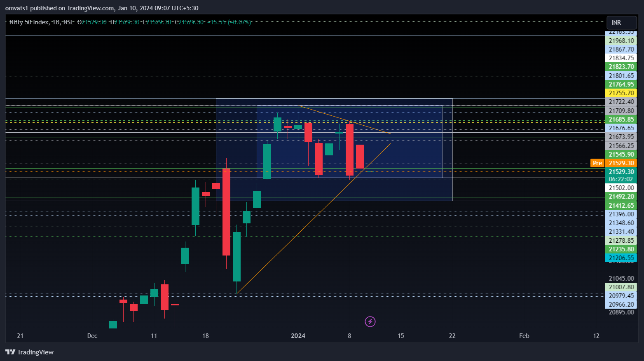Select white price label 21834.75

621,58
